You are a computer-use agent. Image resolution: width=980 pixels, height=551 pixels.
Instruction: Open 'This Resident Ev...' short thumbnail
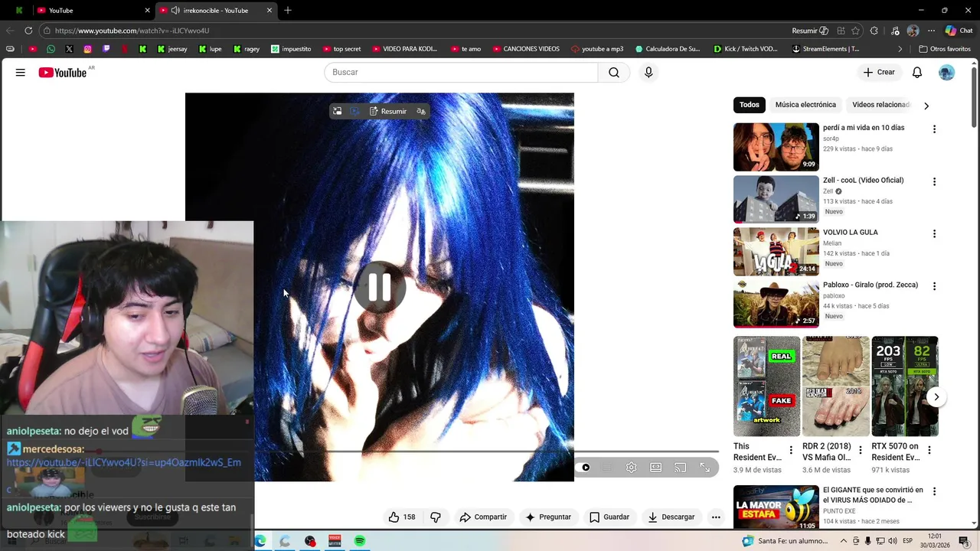[x=766, y=386]
